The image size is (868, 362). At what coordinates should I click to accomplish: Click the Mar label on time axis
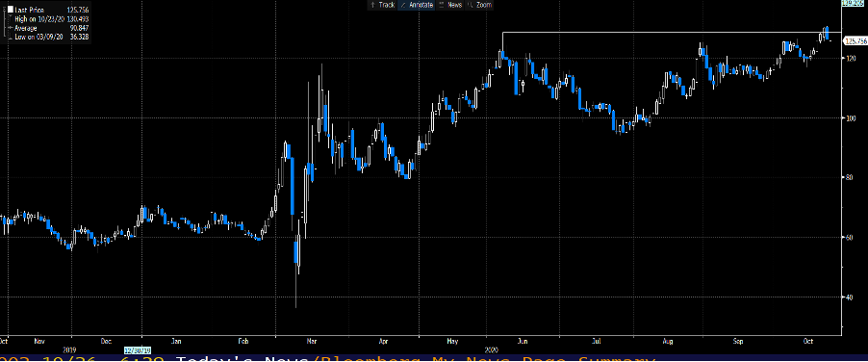point(312,342)
